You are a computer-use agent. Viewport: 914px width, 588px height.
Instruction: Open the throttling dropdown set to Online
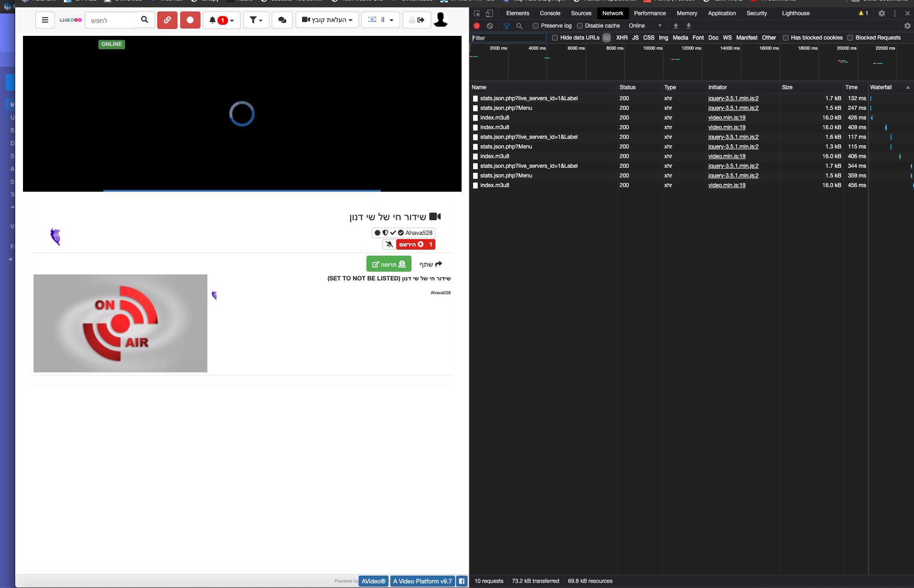coord(644,26)
